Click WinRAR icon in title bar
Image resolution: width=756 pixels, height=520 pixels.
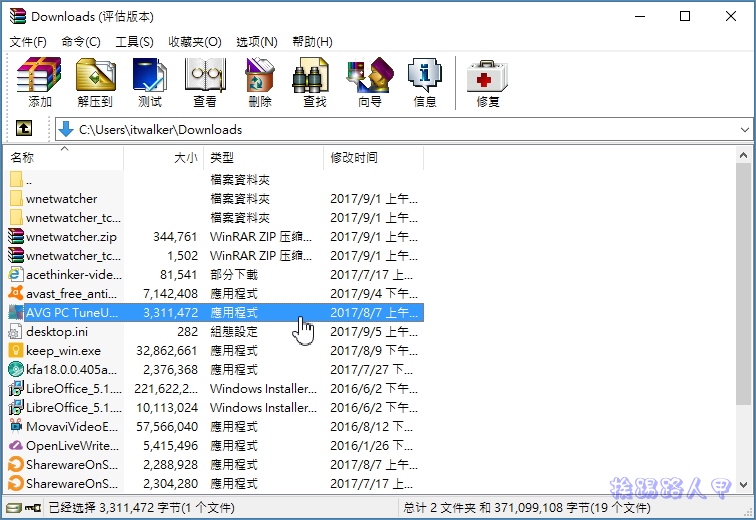point(17,16)
